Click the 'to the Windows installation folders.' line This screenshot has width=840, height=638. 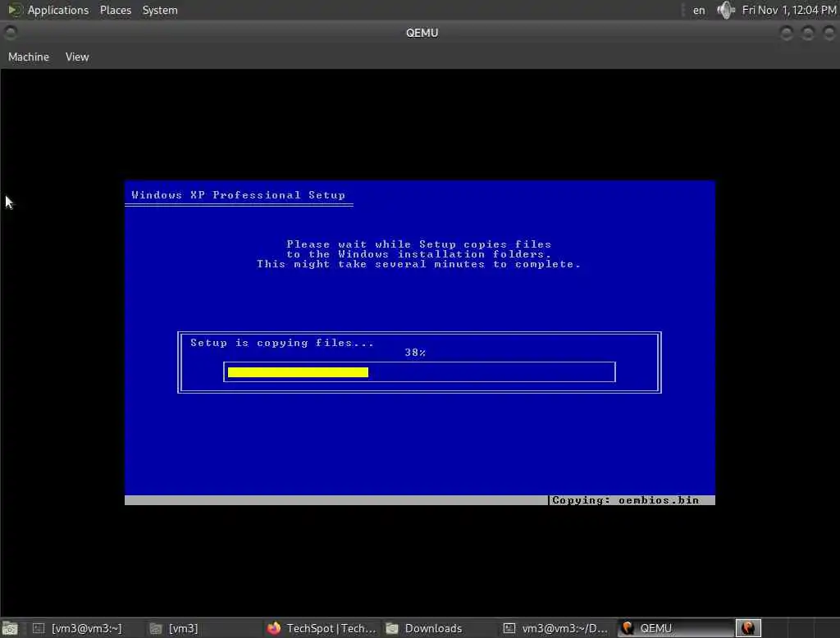tap(419, 254)
